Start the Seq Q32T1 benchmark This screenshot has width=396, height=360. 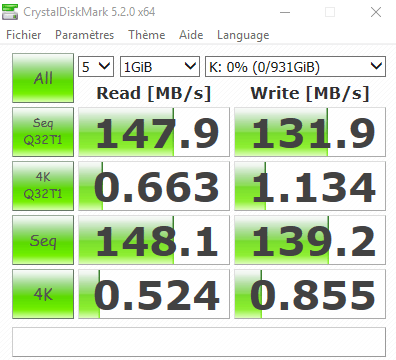(43, 132)
